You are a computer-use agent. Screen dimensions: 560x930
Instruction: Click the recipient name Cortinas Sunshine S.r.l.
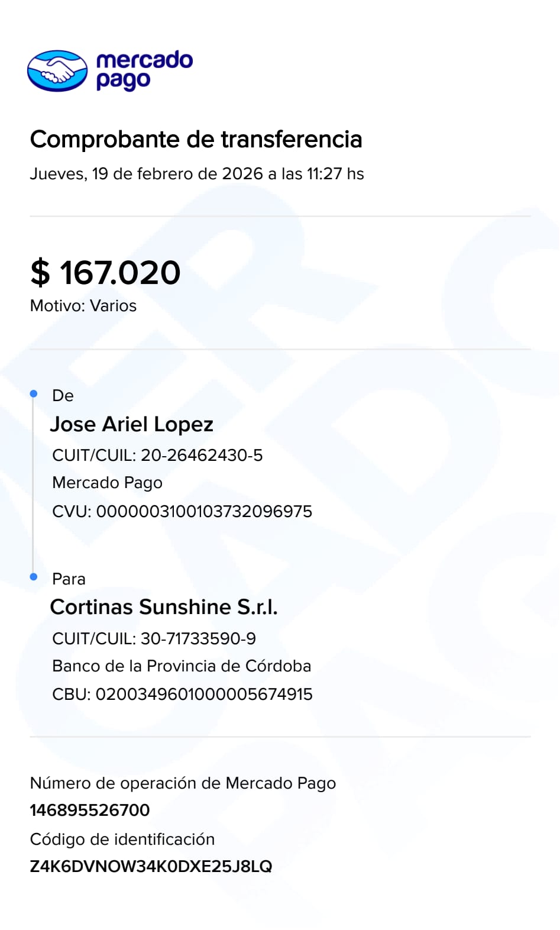tap(164, 607)
